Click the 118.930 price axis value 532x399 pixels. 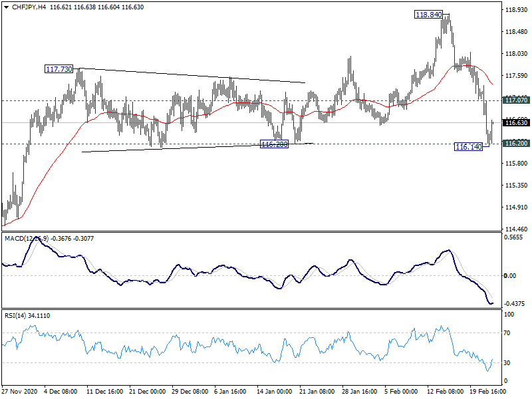[x=517, y=10]
